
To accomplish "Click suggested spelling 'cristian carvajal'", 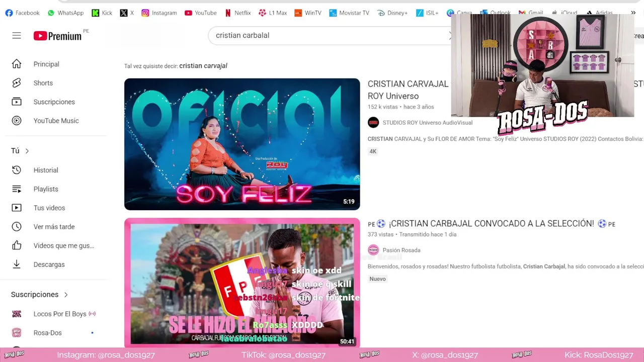I will (x=203, y=66).
